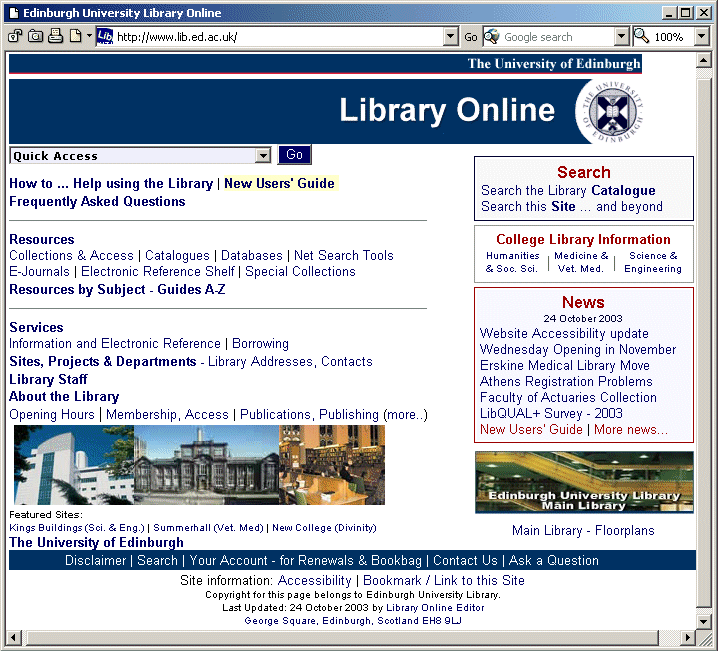The image size is (718, 651).
Task: Open Medicine & Vet. Med. college info
Action: pyautogui.click(x=581, y=262)
